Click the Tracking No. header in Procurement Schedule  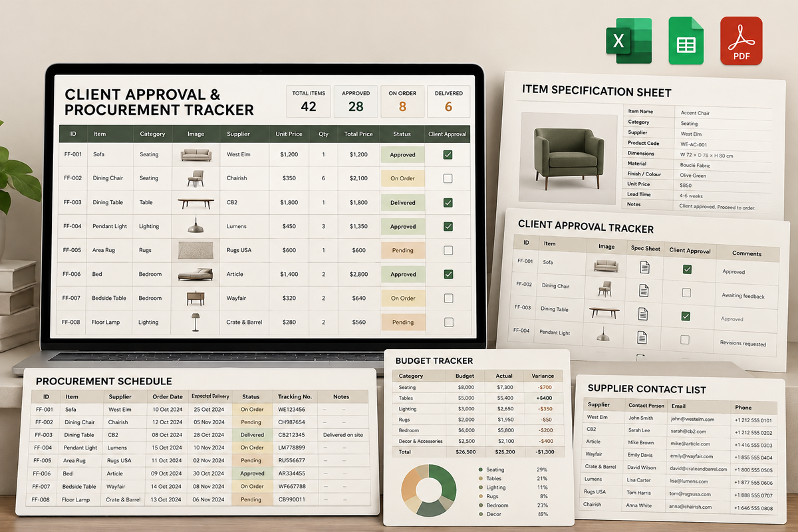tap(295, 396)
